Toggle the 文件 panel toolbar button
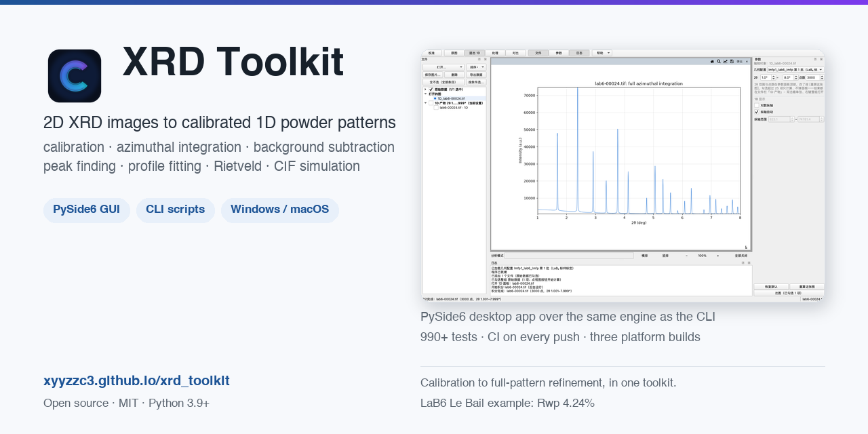Screen dimensions: 868x434 coord(538,53)
